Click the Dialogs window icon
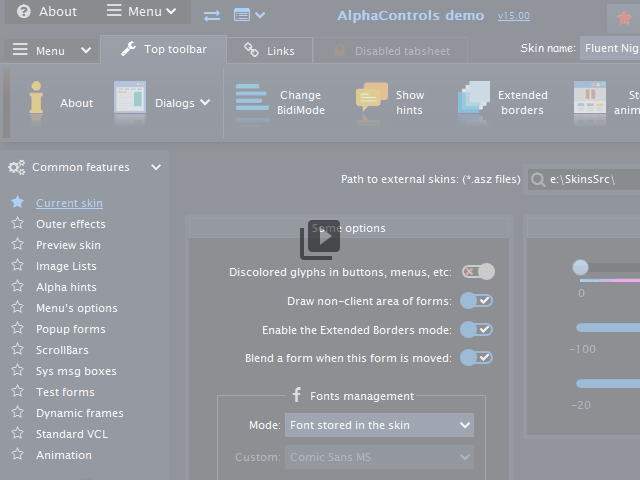640x480 pixels. (x=130, y=97)
